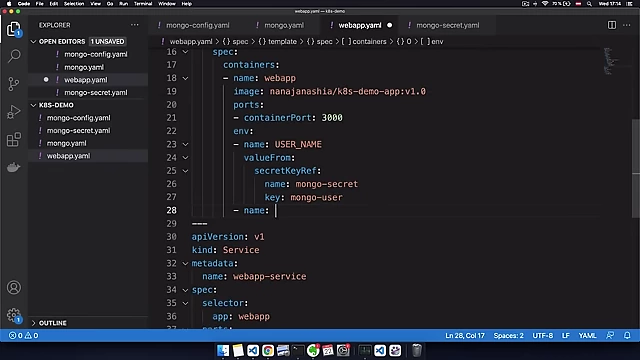Screen dimensions: 640x360
Task: Open the Accounts menu icon
Action: [13, 288]
